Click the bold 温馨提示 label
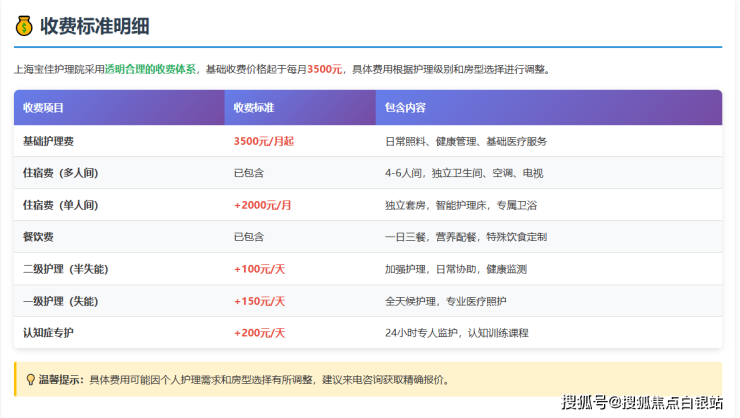The width and height of the screenshot is (740, 418). 62,380
